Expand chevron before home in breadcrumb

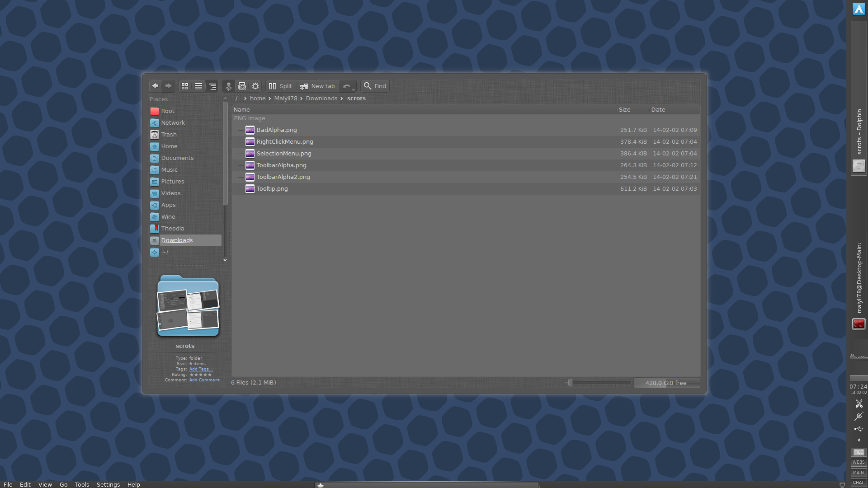point(245,99)
